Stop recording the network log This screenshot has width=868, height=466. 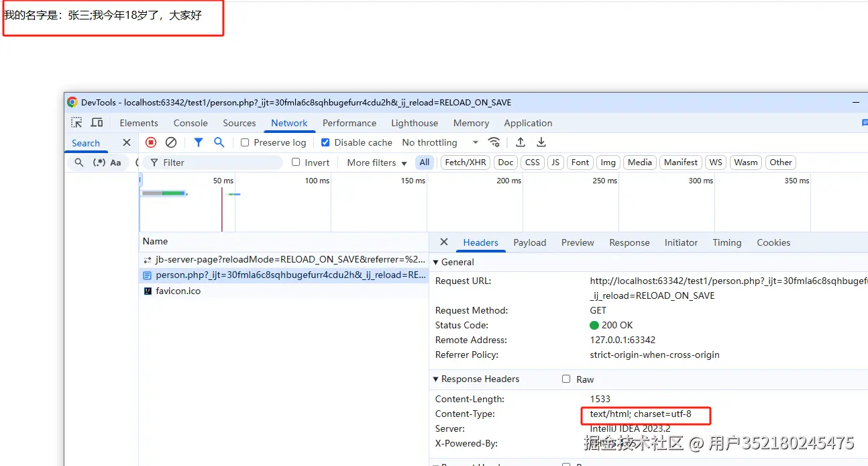tap(151, 142)
